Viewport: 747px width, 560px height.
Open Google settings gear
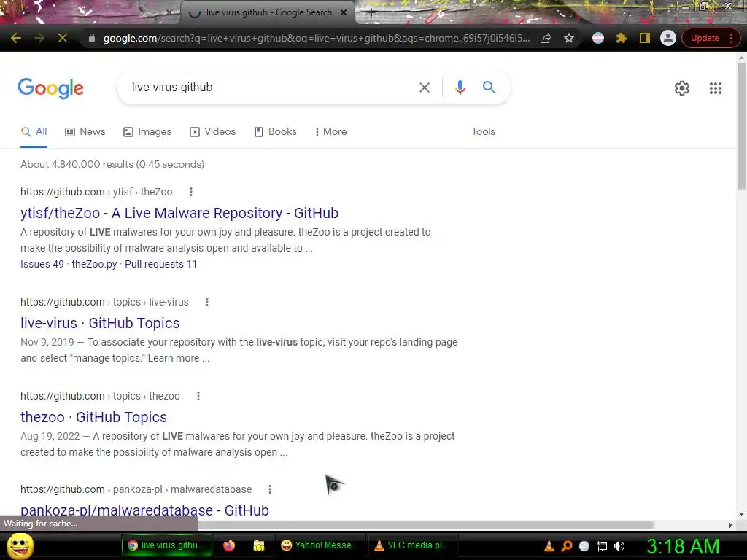(x=682, y=88)
